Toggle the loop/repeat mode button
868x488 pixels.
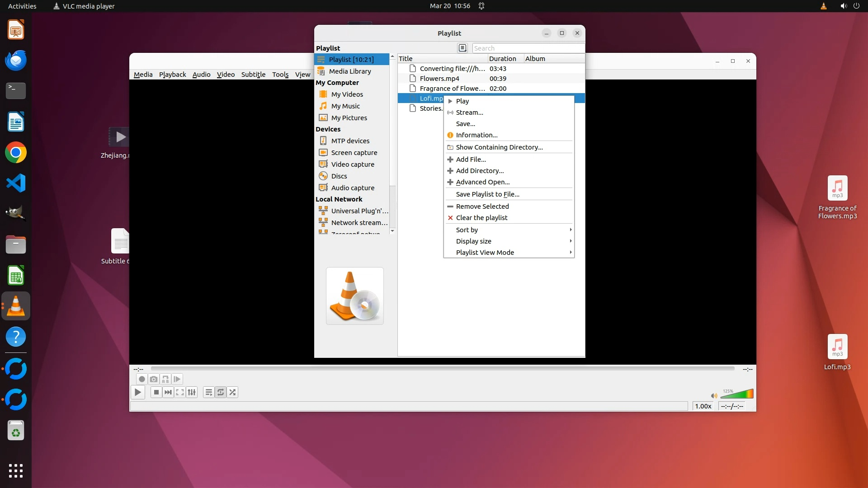tap(221, 392)
